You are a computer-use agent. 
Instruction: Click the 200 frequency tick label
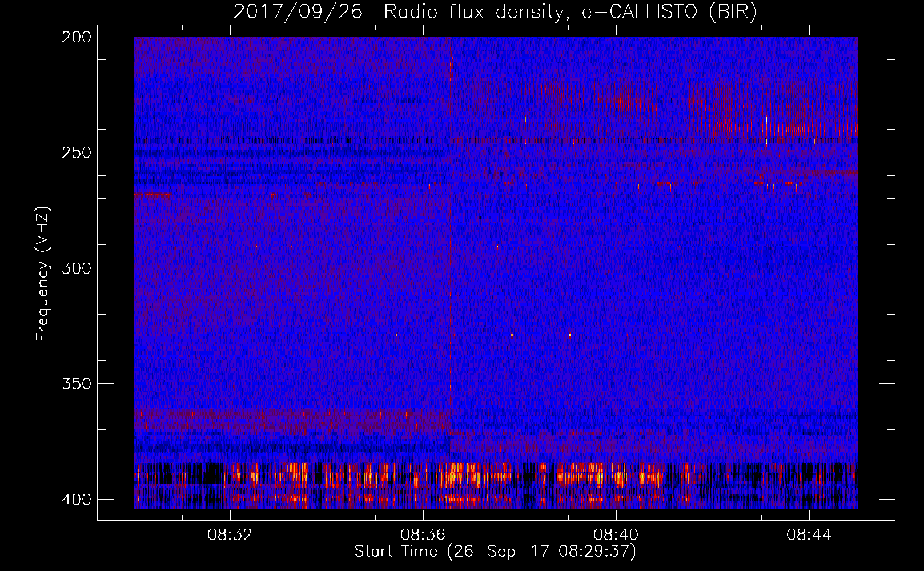[x=76, y=37]
